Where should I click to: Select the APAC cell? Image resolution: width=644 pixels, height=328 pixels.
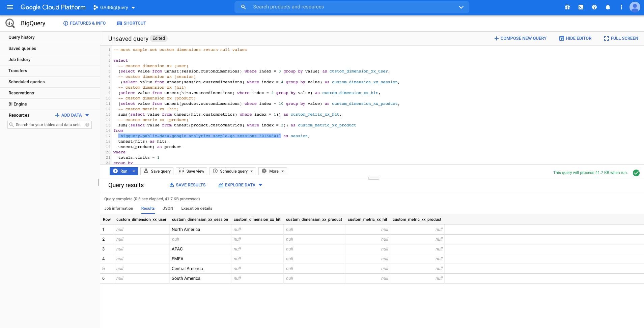click(x=200, y=249)
